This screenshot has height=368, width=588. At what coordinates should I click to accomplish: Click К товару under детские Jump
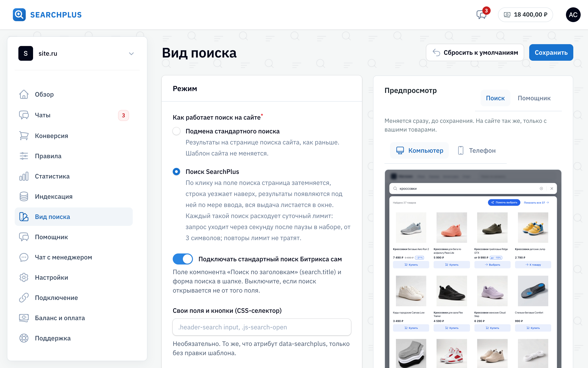(533, 265)
